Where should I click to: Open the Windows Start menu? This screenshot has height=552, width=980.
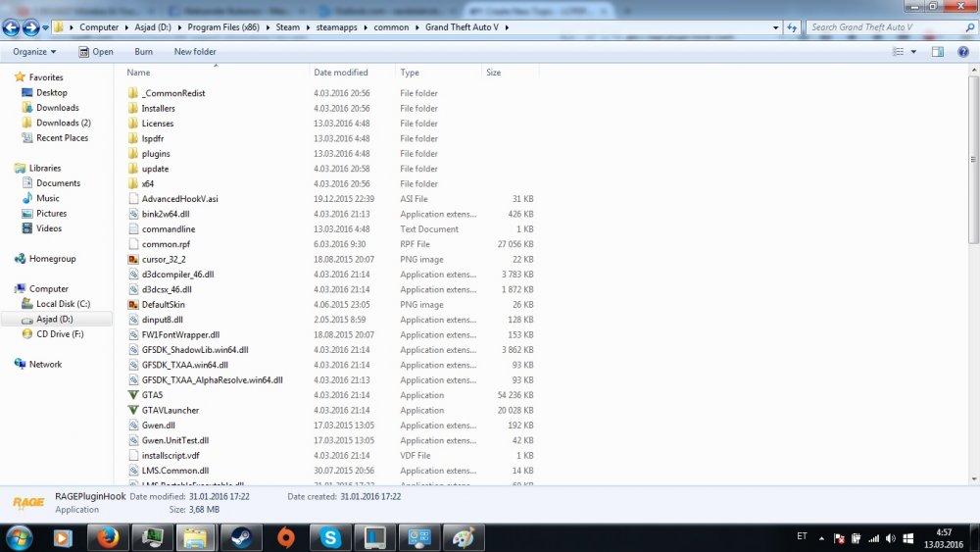(19, 537)
